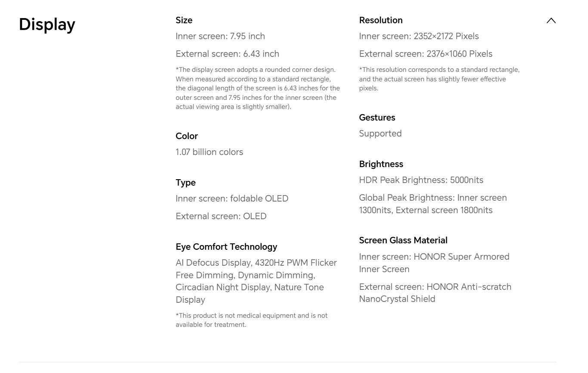Click the Anti-scratch NanoCrystal Shield text
Image resolution: width=588 pixels, height=373 pixels.
click(x=435, y=293)
